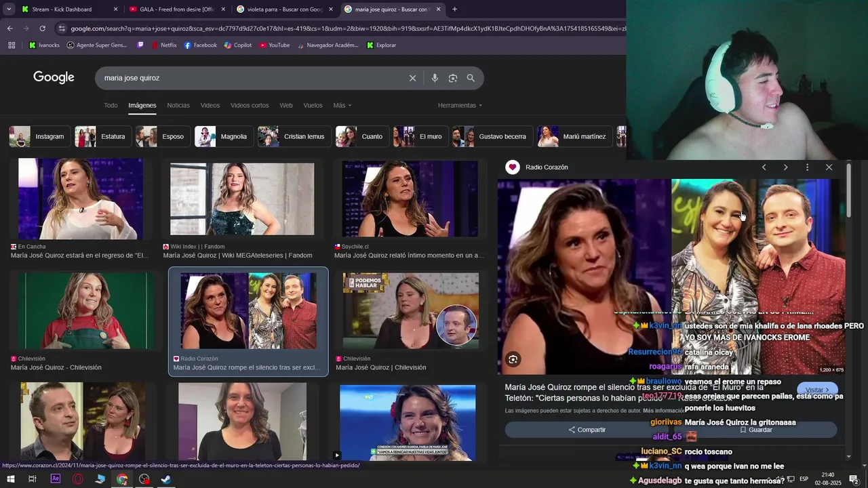Open the Netflix bookmark
Image resolution: width=868 pixels, height=488 pixels.
click(x=163, y=45)
